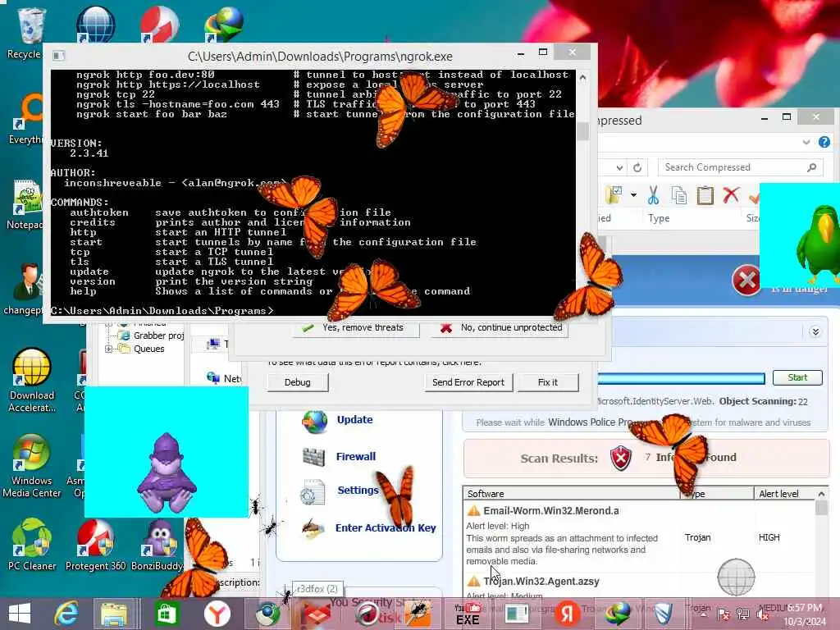Viewport: 840px width, 630px height.
Task: Open the Everything search desktop shortcut
Action: (27, 119)
